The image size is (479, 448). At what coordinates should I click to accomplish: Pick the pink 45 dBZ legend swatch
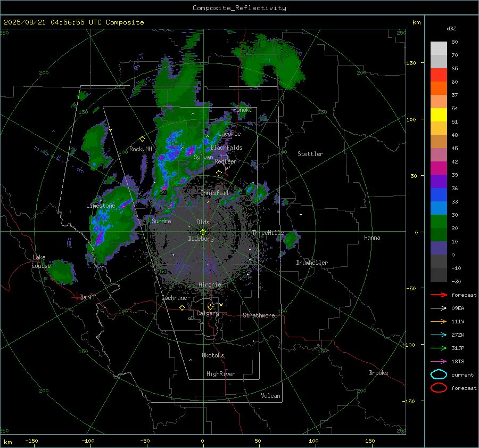coord(439,154)
